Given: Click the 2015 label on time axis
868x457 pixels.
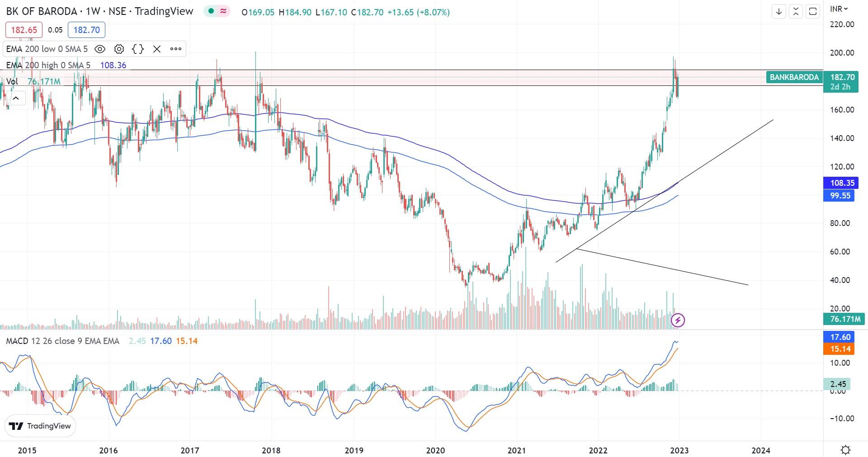Looking at the screenshot, I should [27, 450].
